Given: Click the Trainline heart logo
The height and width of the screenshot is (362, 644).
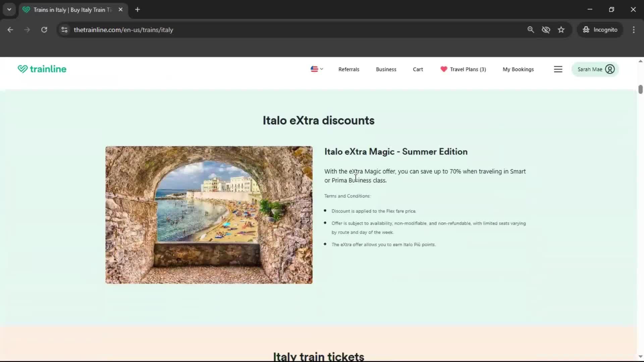Looking at the screenshot, I should (22, 69).
